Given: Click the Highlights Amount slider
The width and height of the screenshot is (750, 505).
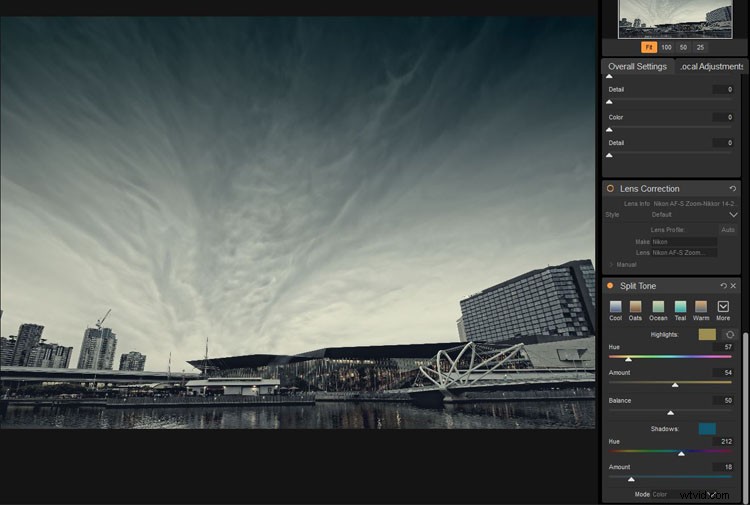Looking at the screenshot, I should [x=670, y=383].
